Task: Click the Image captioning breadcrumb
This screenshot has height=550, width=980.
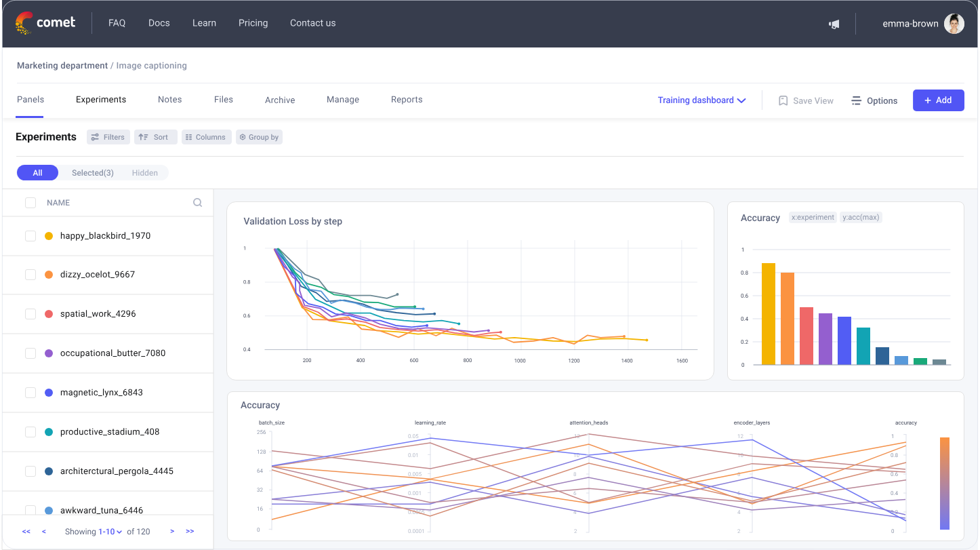Action: point(152,66)
